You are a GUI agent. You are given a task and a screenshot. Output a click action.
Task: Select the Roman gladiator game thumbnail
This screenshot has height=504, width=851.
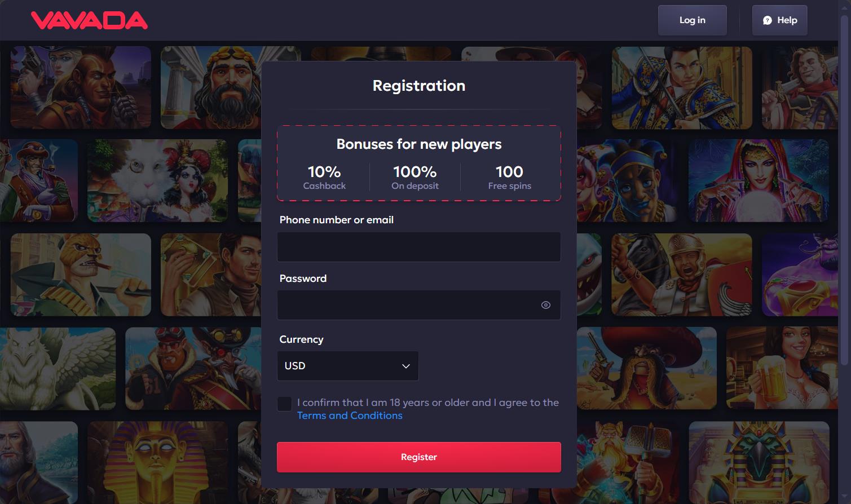681,275
